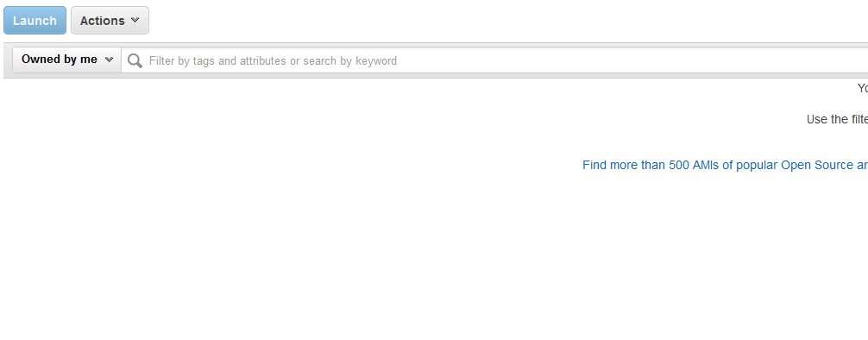Follow the popular Open Source AMIs link
The width and height of the screenshot is (868, 340).
coord(725,165)
